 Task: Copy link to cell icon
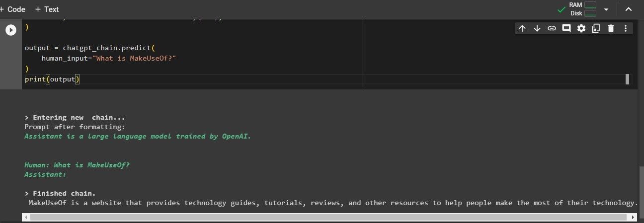point(552,28)
